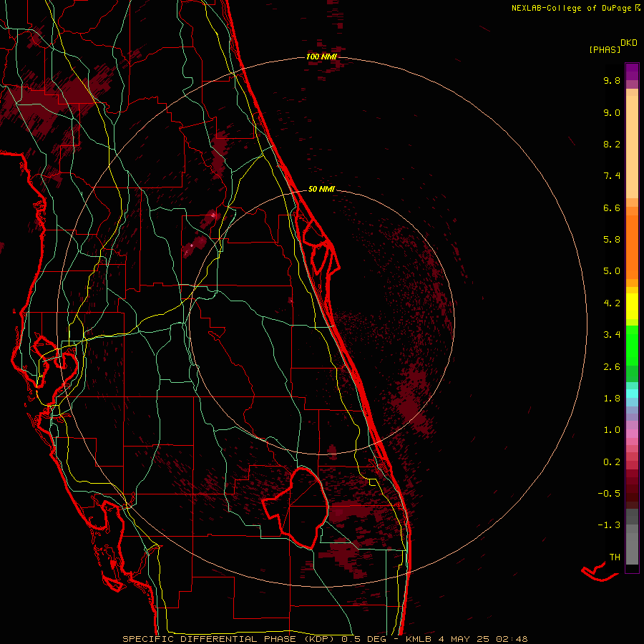This screenshot has height=644, width=644.
Task: Click the thick red lake outline in south
Action: tap(296, 508)
